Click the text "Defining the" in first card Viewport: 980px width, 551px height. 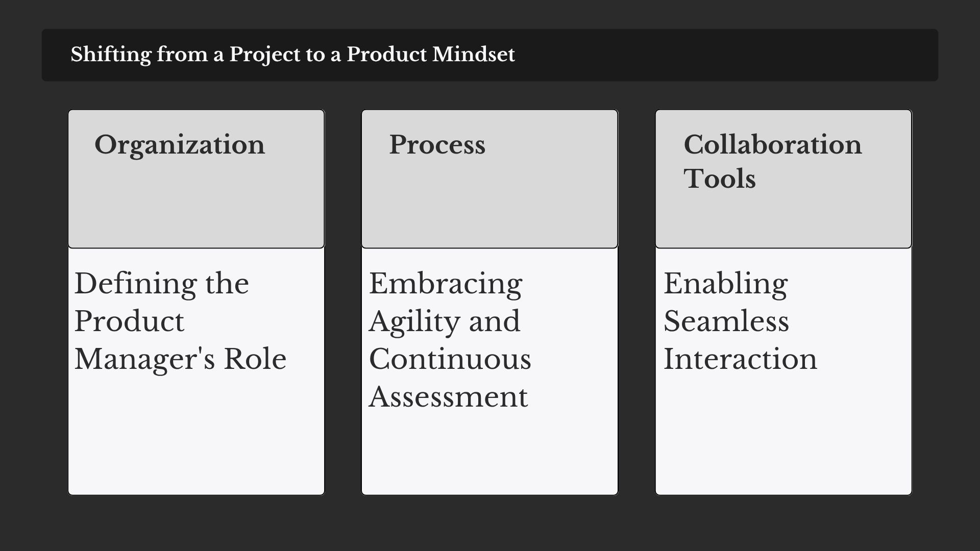point(162,283)
